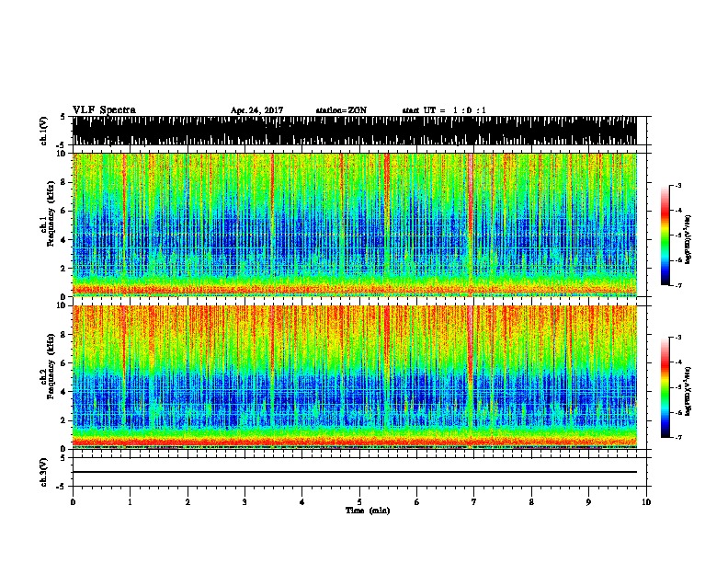The image size is (728, 563).
Task: Click the time axis tick label "4"
Action: (x=302, y=502)
